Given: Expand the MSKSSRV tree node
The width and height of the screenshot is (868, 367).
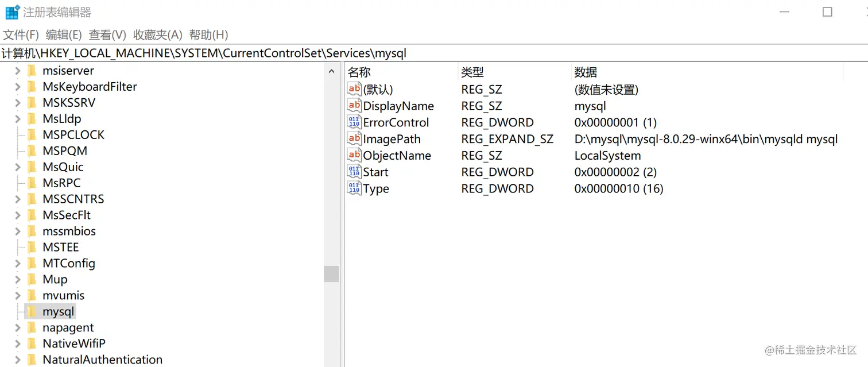Looking at the screenshot, I should [x=17, y=103].
